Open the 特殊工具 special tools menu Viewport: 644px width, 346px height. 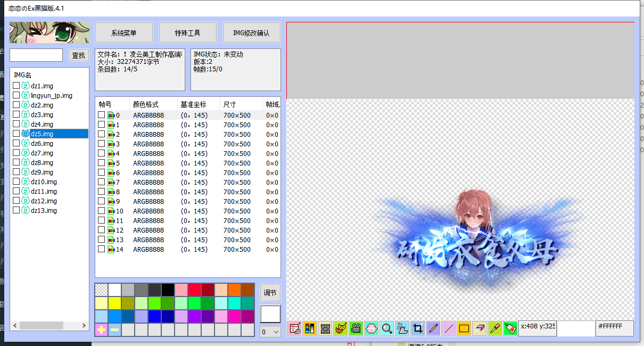188,32
